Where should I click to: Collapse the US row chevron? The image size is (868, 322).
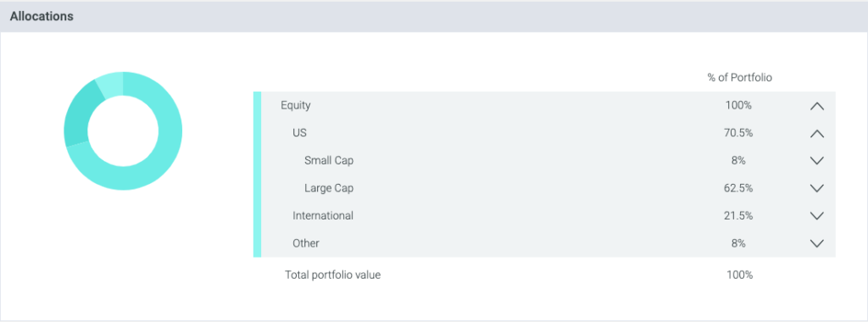(x=816, y=134)
